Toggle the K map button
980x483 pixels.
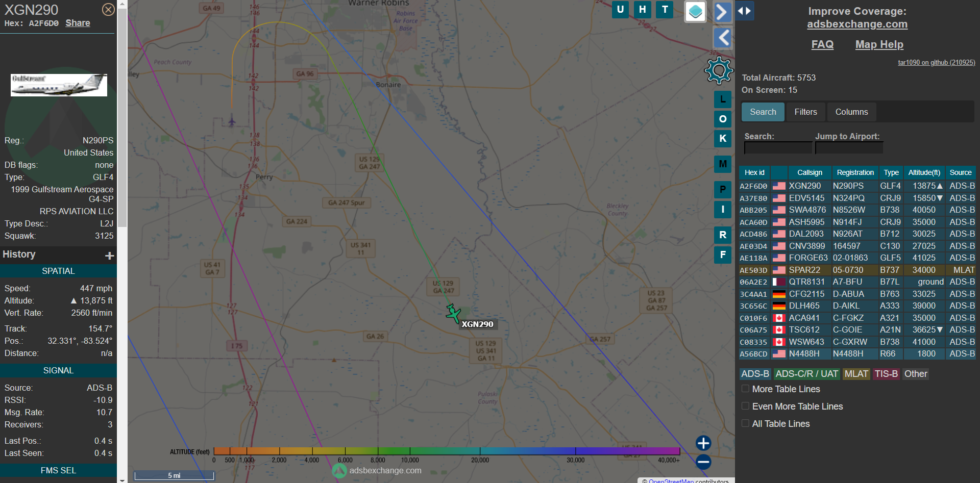coord(723,138)
